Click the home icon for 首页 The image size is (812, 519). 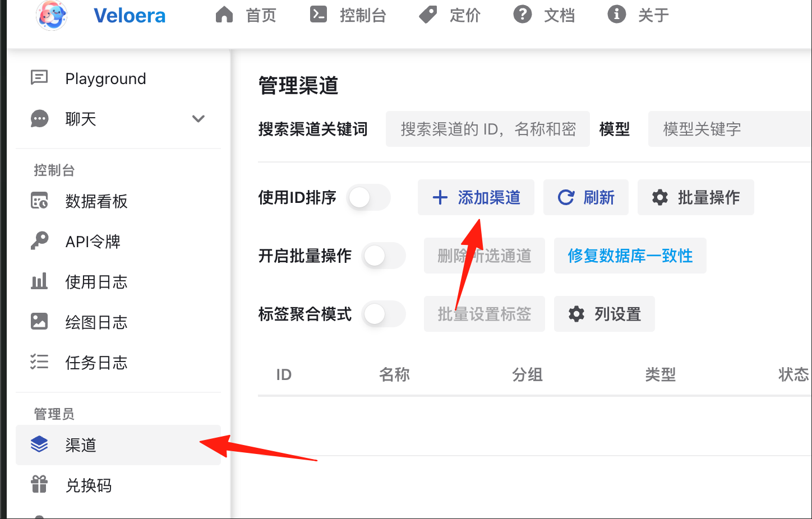(224, 15)
